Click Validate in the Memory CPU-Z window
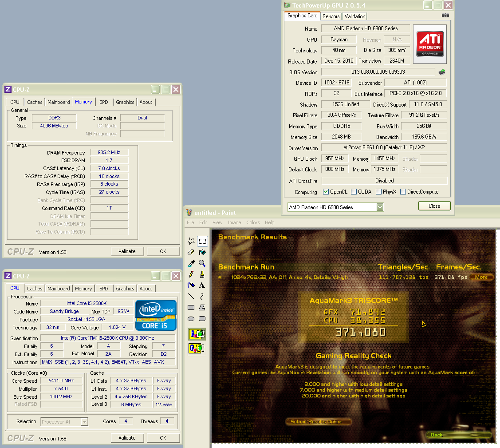This screenshot has height=448, width=500. (x=127, y=251)
